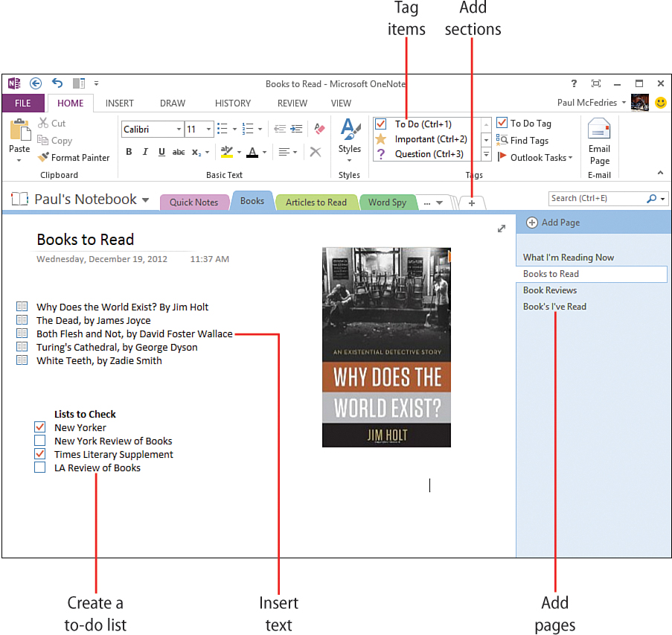Open the FILE tab
The height and width of the screenshot is (635, 672).
point(23,103)
